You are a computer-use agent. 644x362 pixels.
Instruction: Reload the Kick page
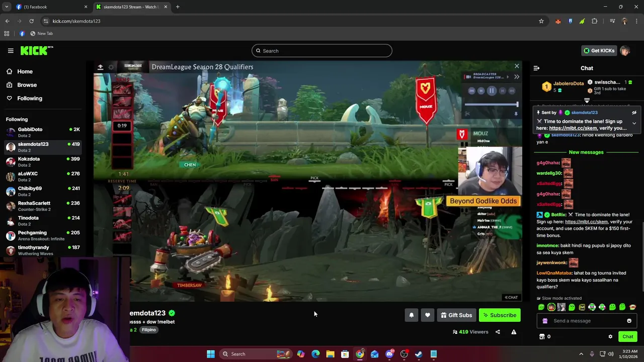[x=31, y=21]
